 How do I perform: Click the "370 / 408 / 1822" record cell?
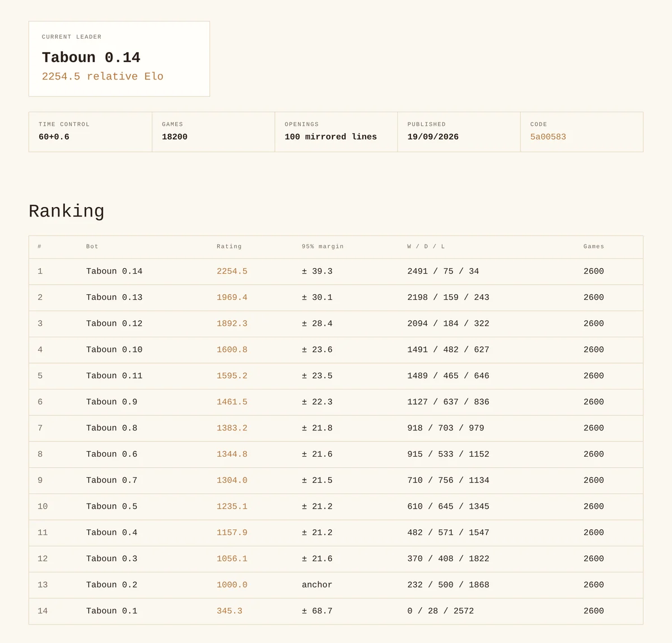coord(448,559)
